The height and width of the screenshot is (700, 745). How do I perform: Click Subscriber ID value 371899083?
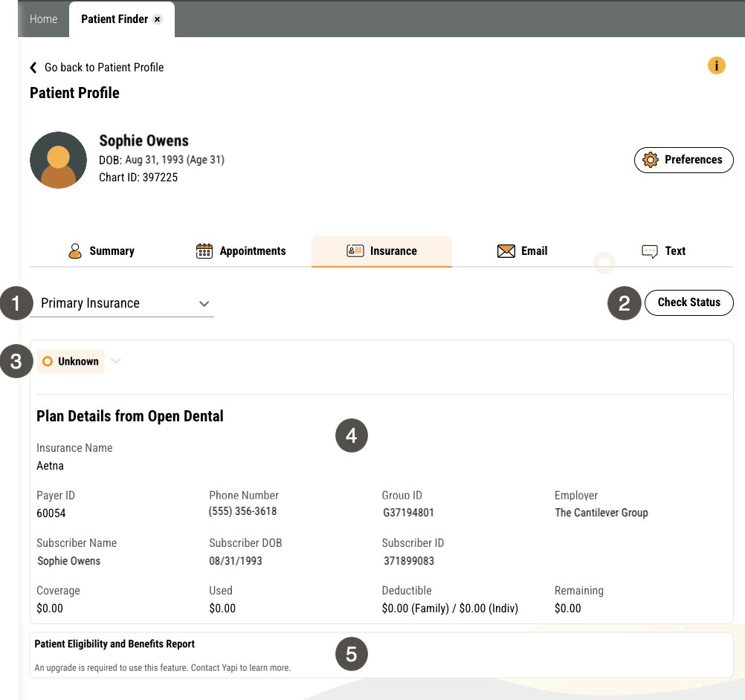point(409,561)
